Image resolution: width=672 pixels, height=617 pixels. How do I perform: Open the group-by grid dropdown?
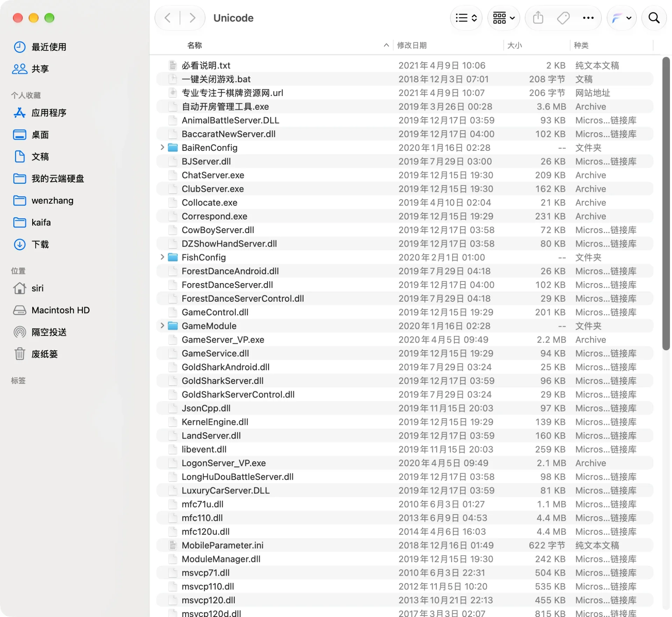[503, 18]
